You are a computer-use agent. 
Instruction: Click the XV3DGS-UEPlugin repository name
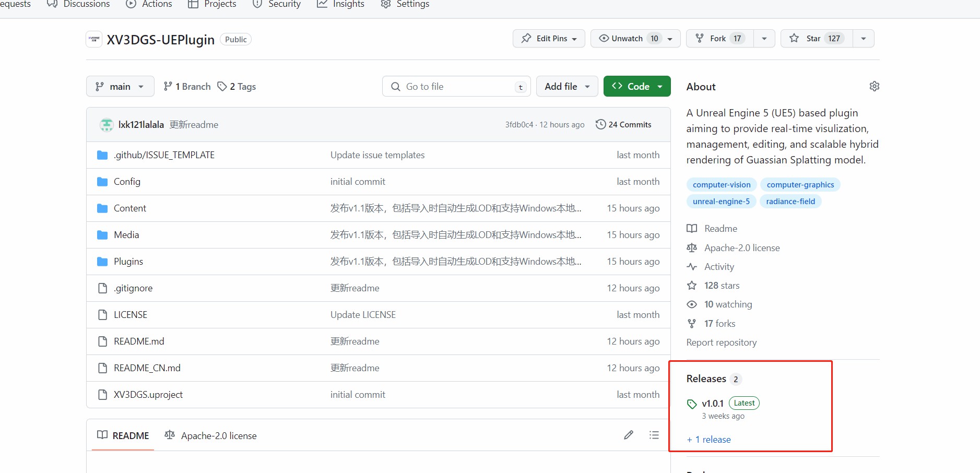click(x=161, y=40)
